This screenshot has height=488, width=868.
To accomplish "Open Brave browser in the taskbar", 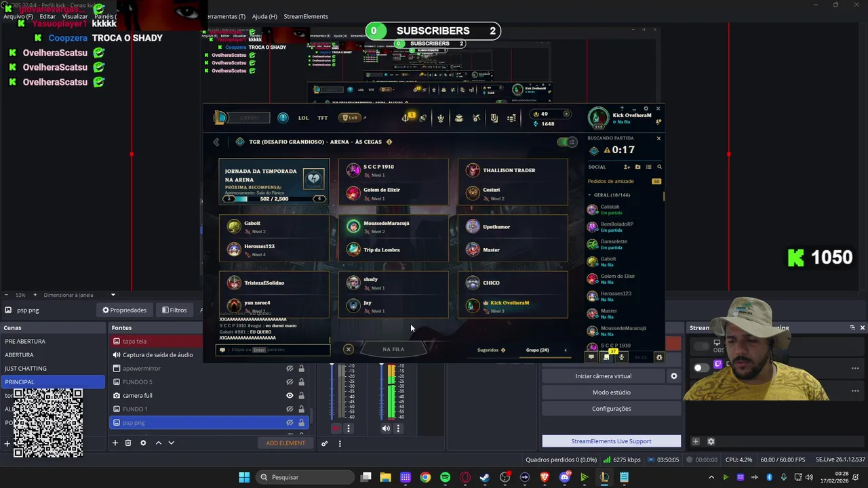I will tap(545, 477).
